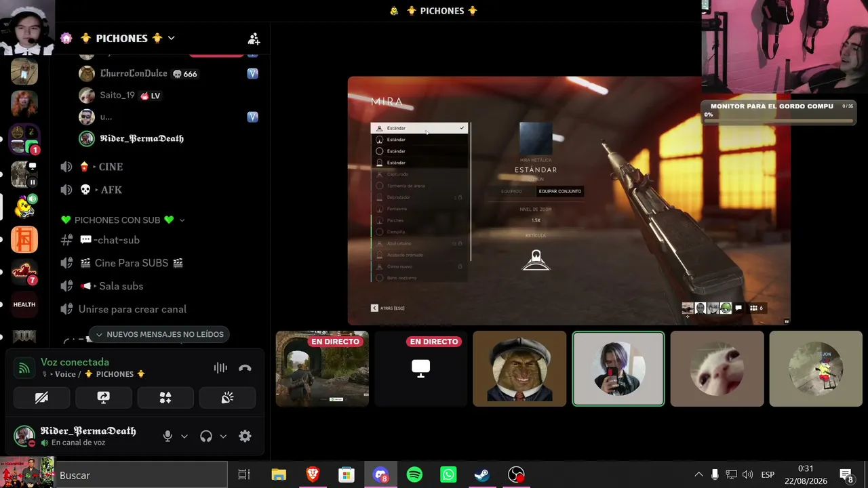Image resolution: width=868 pixels, height=488 pixels.
Task: Open Windows Task View icon
Action: [x=244, y=475]
